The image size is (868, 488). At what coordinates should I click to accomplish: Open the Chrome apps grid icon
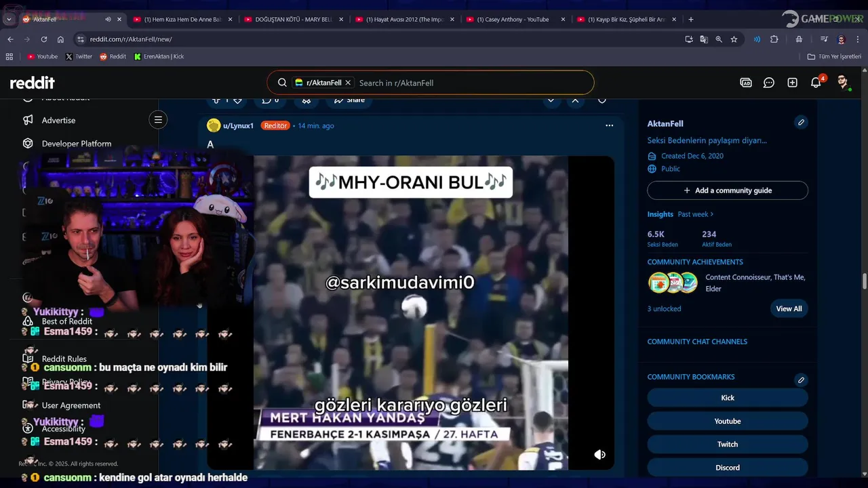(9, 56)
